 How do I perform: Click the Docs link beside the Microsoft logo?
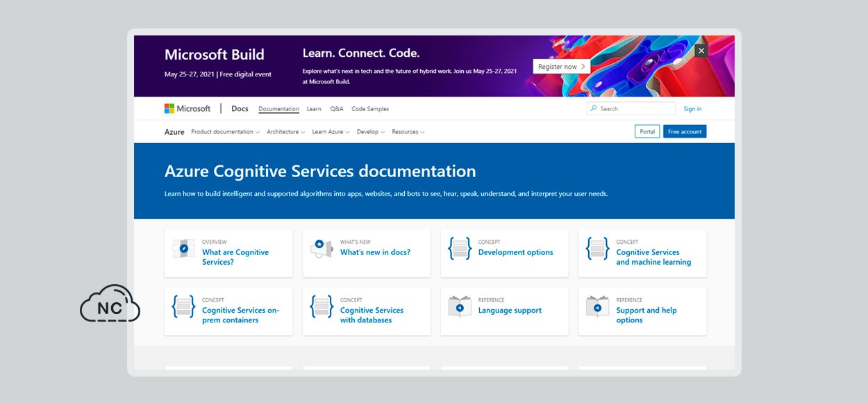point(240,108)
